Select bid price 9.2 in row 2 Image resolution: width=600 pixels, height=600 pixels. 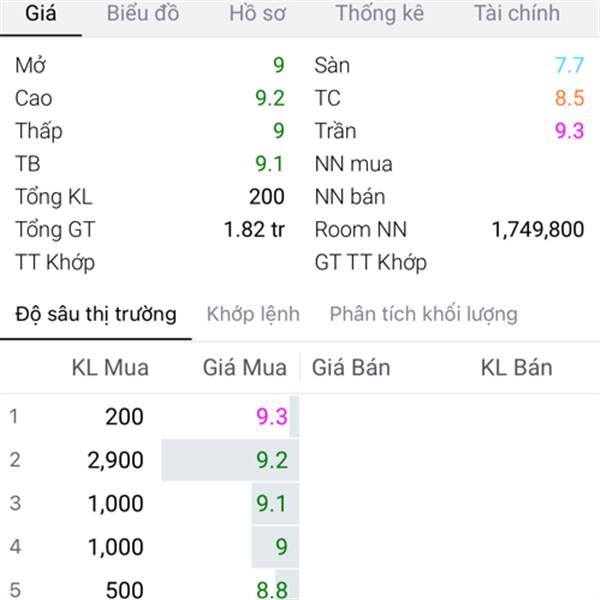[x=272, y=460]
